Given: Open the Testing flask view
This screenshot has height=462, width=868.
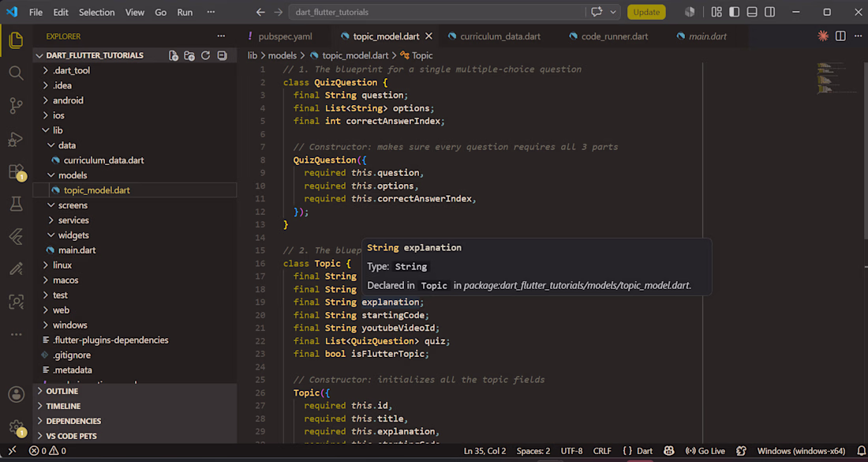Looking at the screenshot, I should point(16,204).
